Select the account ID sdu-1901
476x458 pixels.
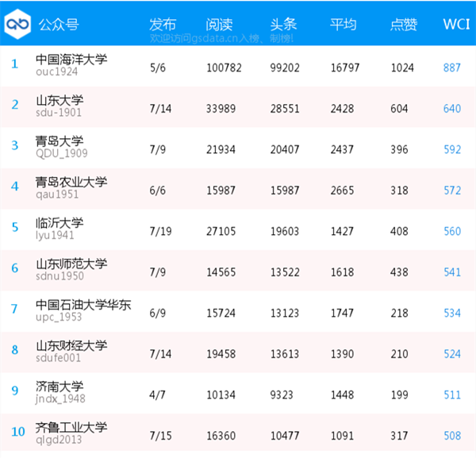[x=59, y=113]
